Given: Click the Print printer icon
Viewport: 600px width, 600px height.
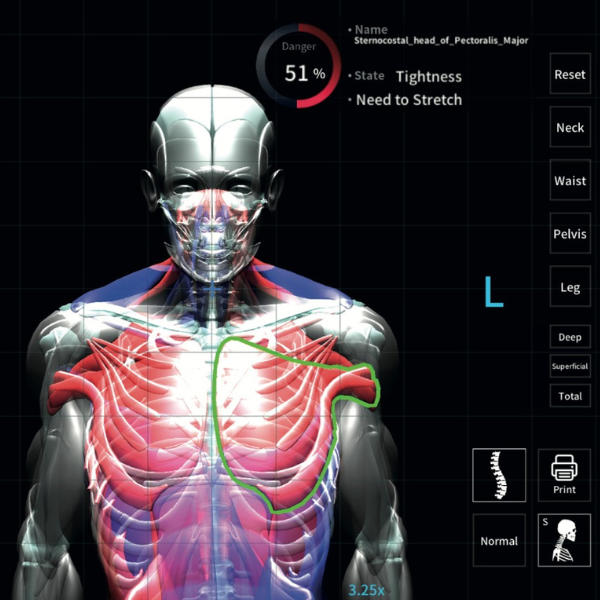Looking at the screenshot, I should tap(564, 475).
